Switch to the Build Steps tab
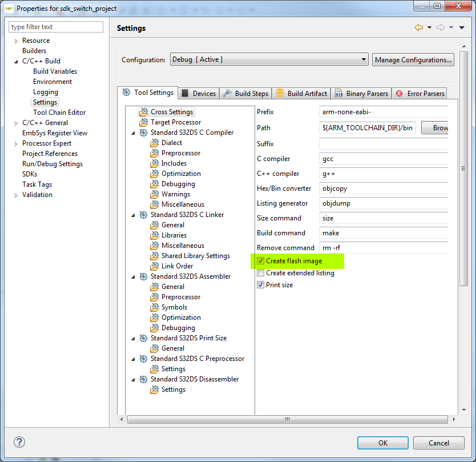 click(245, 93)
